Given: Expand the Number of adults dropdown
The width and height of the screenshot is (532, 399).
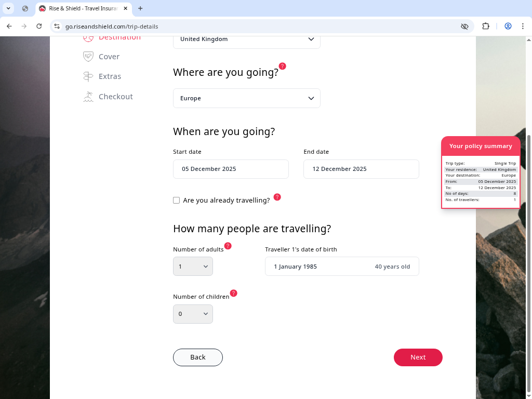Looking at the screenshot, I should 193,267.
